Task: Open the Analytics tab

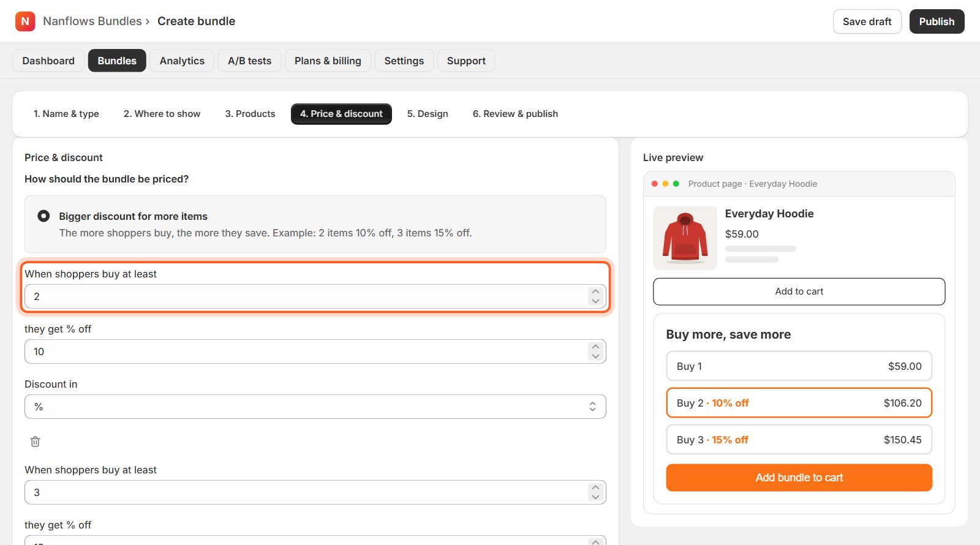Action: click(x=182, y=61)
